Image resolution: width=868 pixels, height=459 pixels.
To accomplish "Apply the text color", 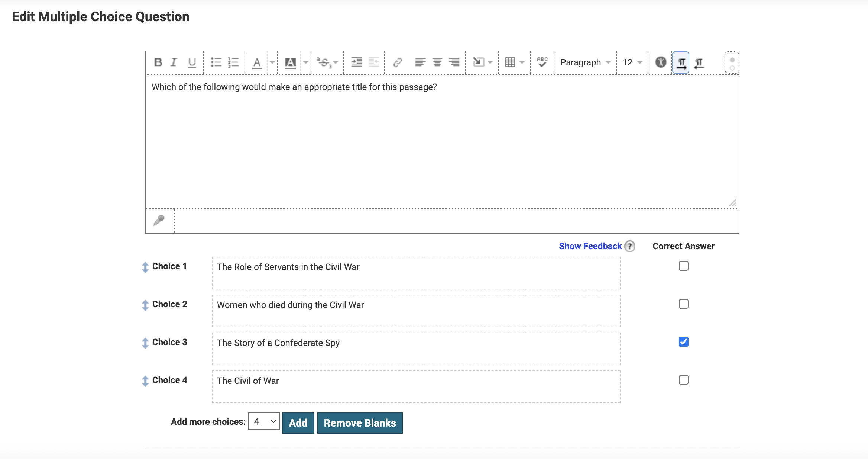I will [257, 62].
